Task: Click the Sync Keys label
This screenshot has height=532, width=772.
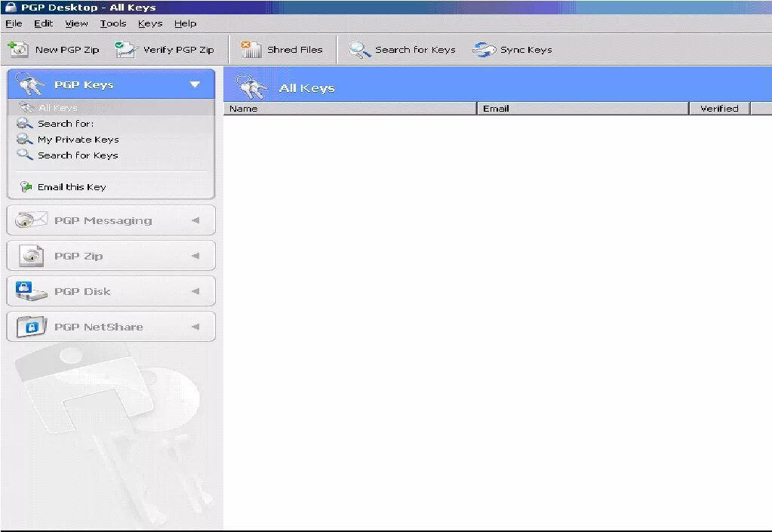Action: click(x=526, y=50)
